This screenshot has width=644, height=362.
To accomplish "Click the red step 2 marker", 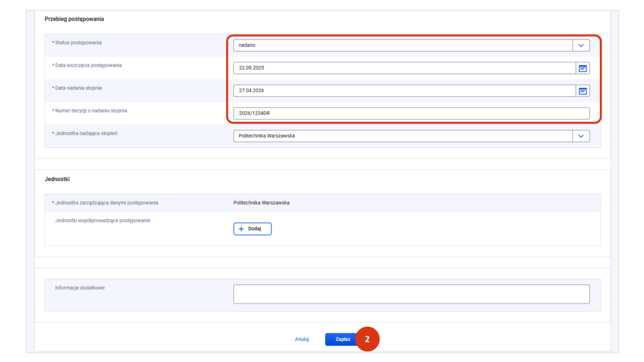I will click(x=368, y=339).
